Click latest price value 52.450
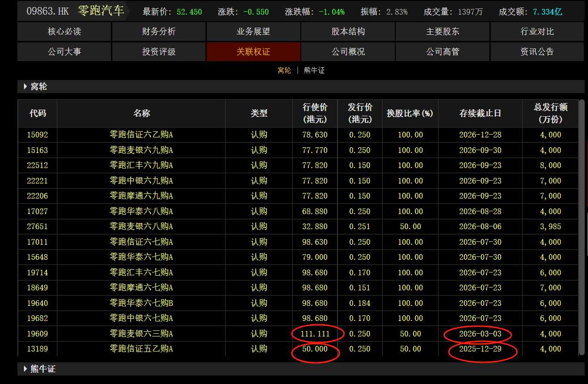 [189, 12]
